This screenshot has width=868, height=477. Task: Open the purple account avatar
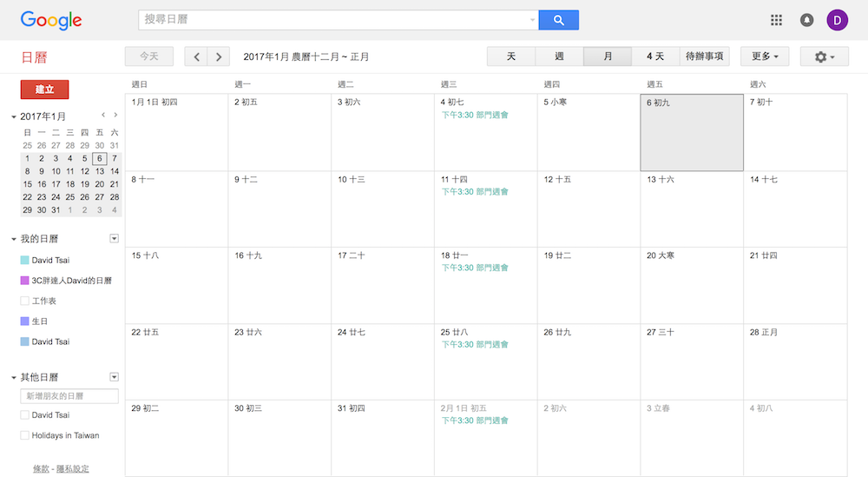(x=837, y=20)
